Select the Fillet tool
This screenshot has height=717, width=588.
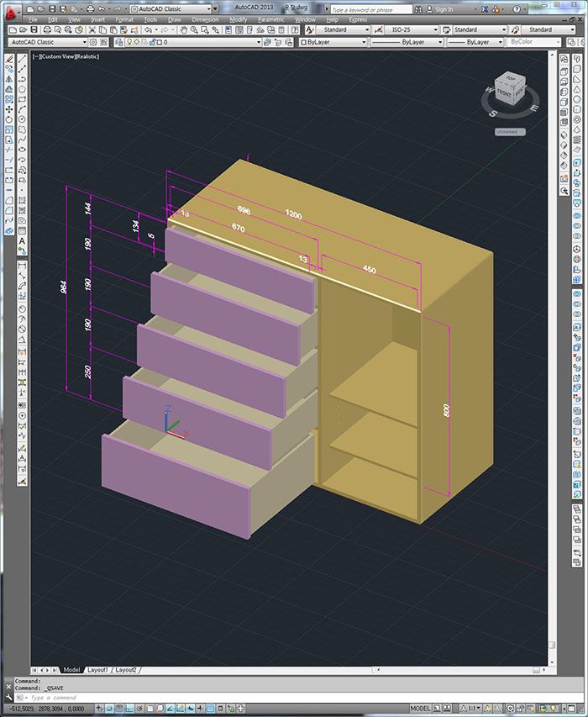pyautogui.click(x=9, y=210)
